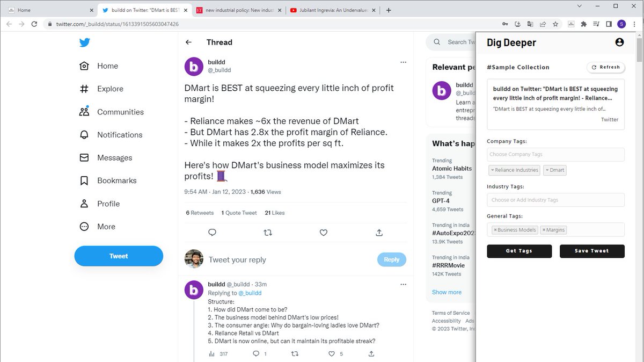
Task: Open Notifications in the sidebar
Action: click(111, 135)
